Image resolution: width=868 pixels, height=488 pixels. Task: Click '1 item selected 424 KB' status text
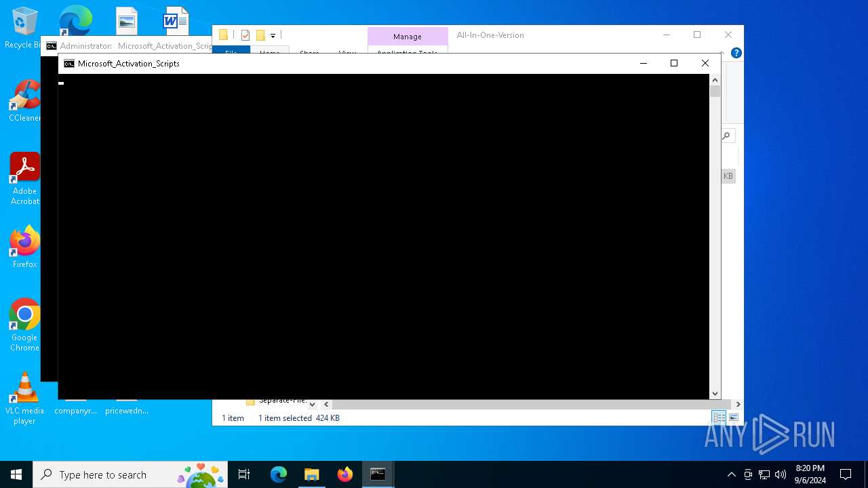coord(299,418)
